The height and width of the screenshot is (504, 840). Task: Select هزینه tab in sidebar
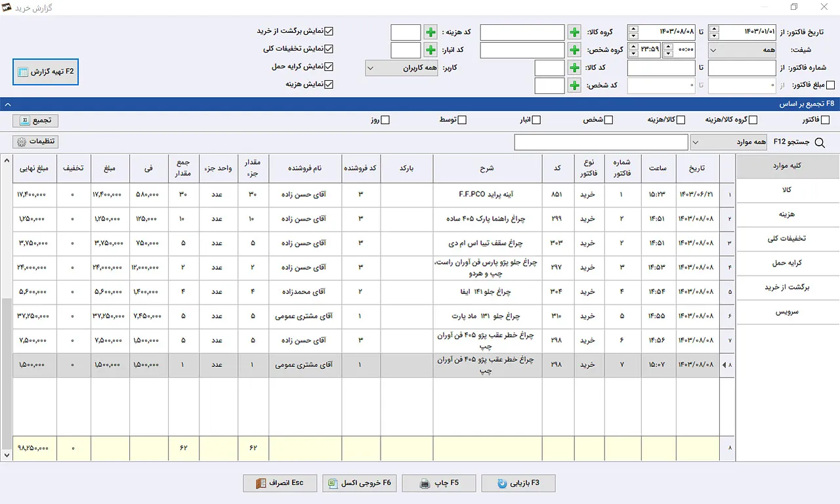(x=788, y=215)
